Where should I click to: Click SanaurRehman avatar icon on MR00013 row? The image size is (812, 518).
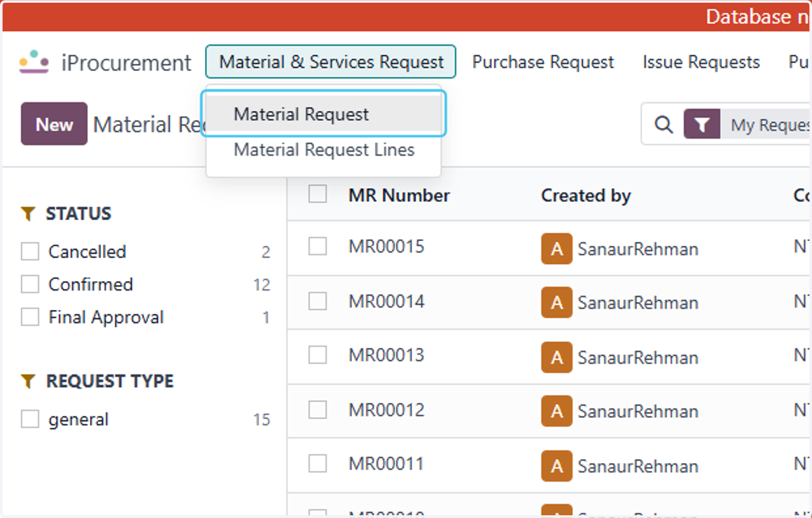click(x=557, y=358)
